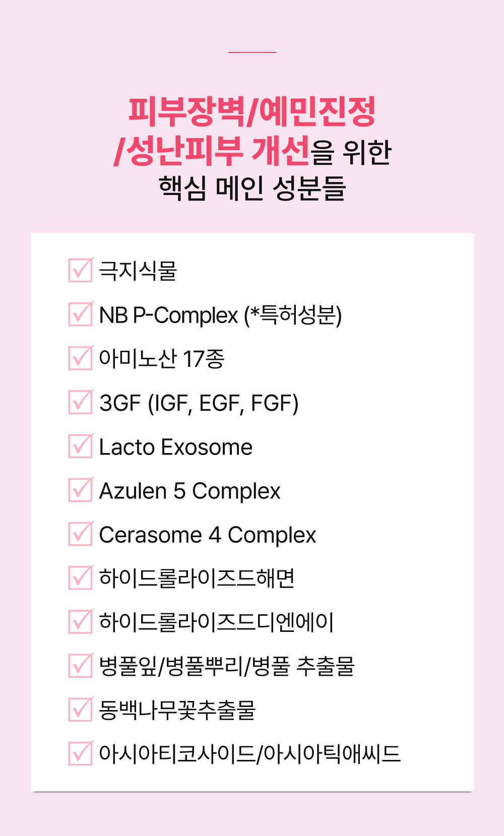Screen dimensions: 504x836
Task: Toggle the 하이드롤라이즈드해면 checkbox
Action: point(81,577)
